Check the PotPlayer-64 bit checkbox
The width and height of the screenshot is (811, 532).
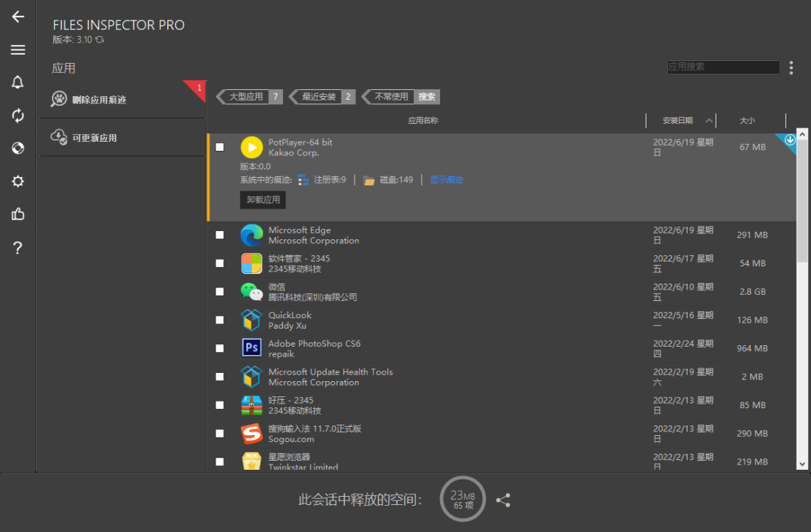(220, 147)
